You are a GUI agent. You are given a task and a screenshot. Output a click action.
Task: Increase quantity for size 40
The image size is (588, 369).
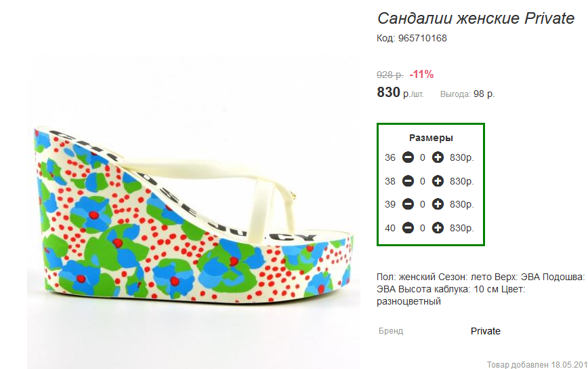click(x=438, y=228)
